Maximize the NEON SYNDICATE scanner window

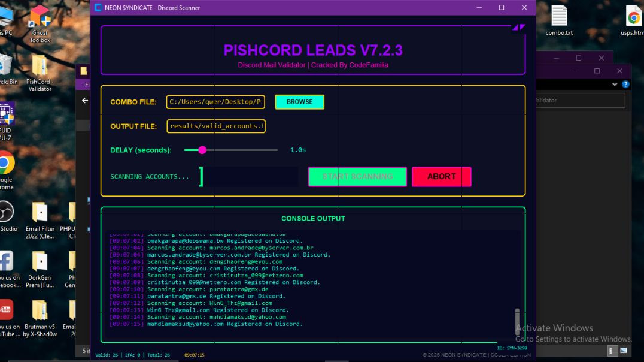coord(502,7)
